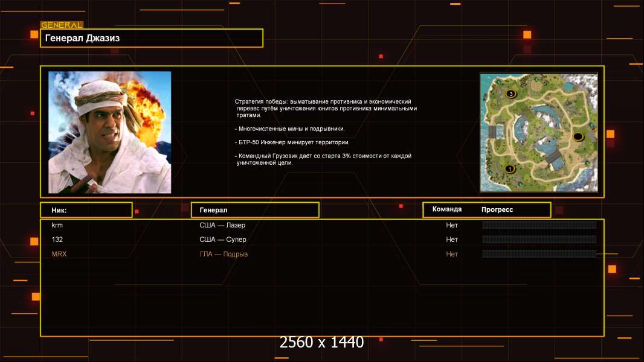Click team value 'Нет' for MRX
The image size is (644, 362).
(x=452, y=254)
